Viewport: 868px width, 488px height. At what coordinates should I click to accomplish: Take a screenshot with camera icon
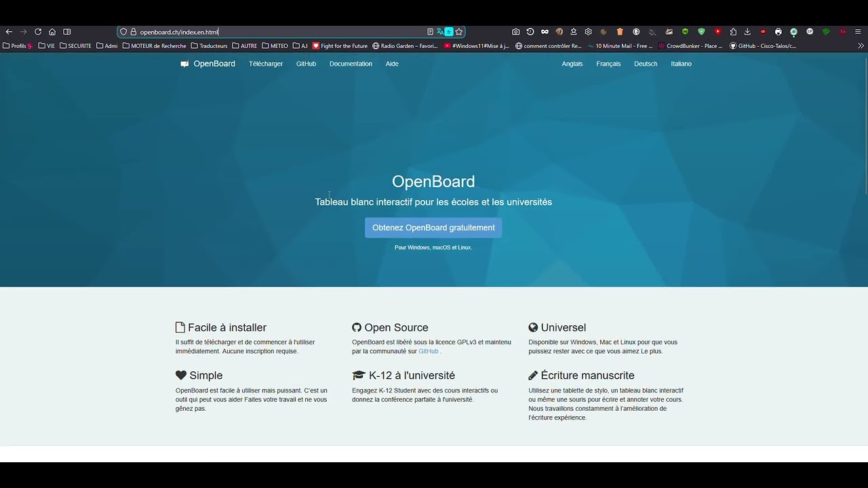[516, 32]
